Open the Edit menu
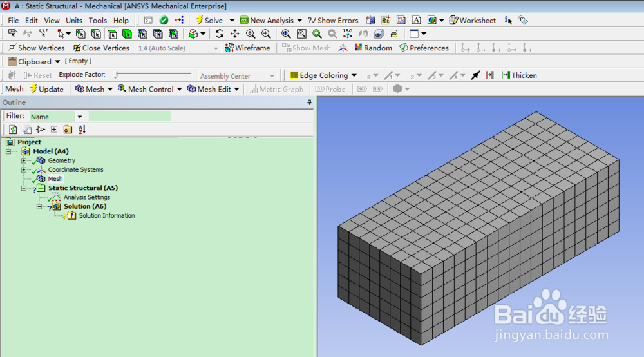The height and width of the screenshot is (357, 644). tap(31, 21)
